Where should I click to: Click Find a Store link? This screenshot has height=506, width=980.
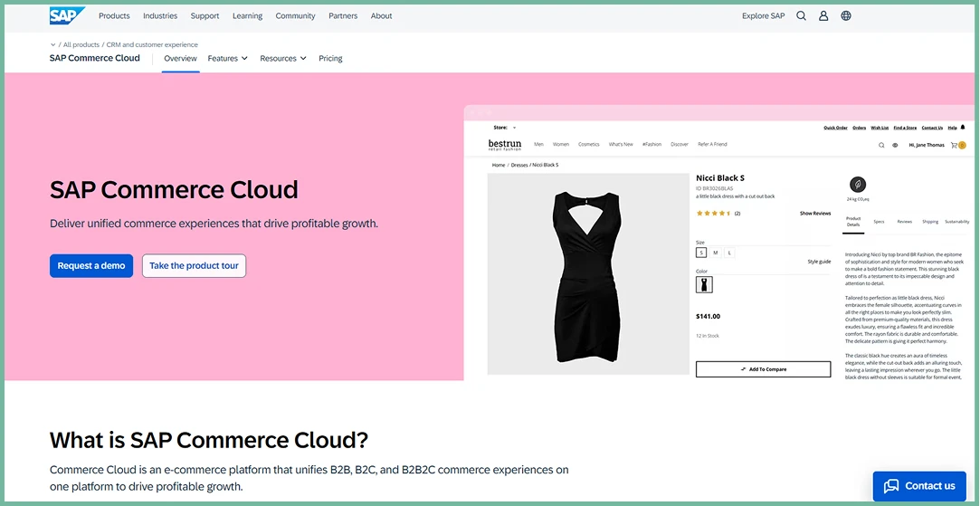[905, 128]
